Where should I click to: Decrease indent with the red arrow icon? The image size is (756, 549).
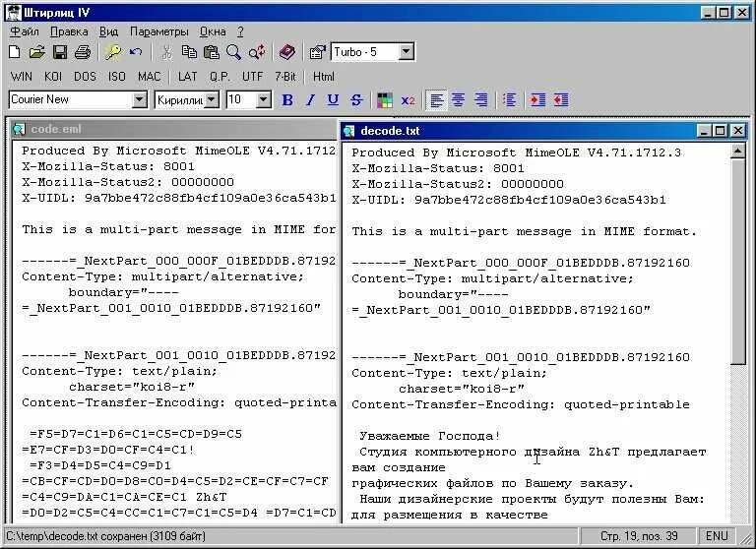(x=560, y=99)
